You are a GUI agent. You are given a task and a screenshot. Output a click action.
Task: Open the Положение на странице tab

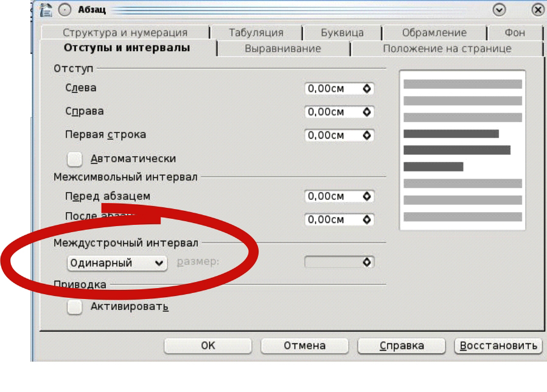447,49
